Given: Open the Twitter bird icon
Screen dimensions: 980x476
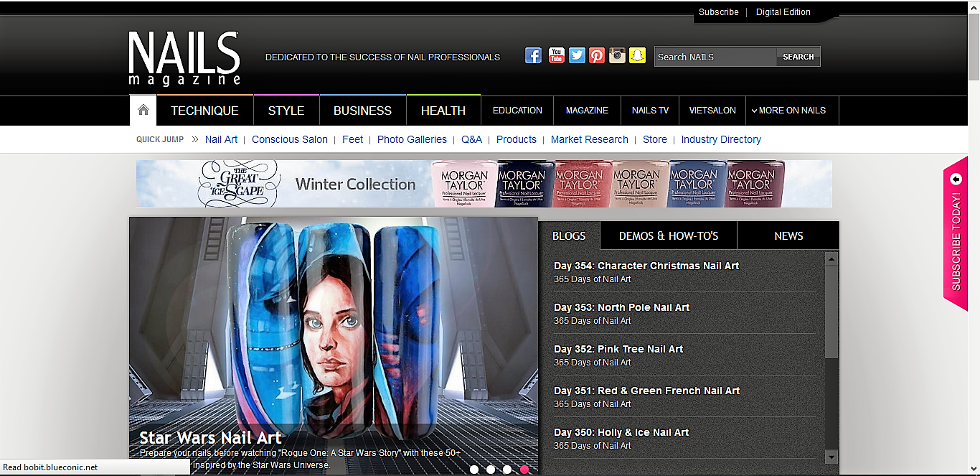Looking at the screenshot, I should [577, 55].
